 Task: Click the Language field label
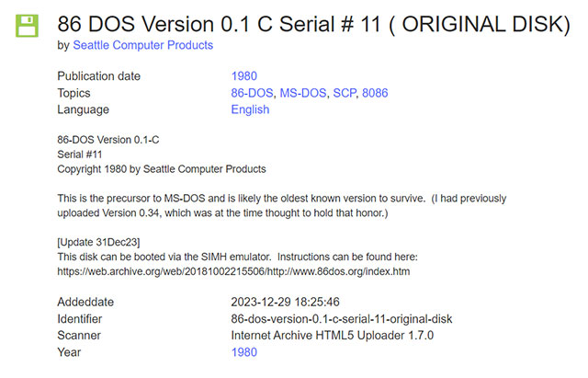(83, 109)
